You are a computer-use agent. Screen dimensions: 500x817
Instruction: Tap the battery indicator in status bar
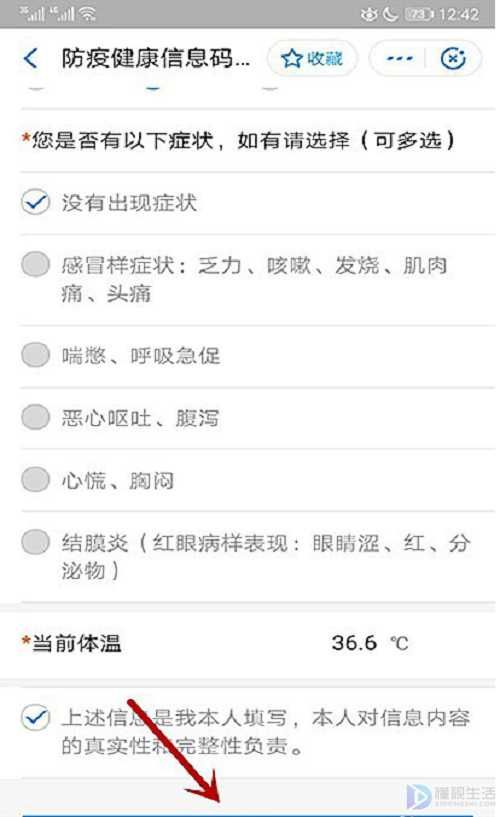[x=419, y=14]
